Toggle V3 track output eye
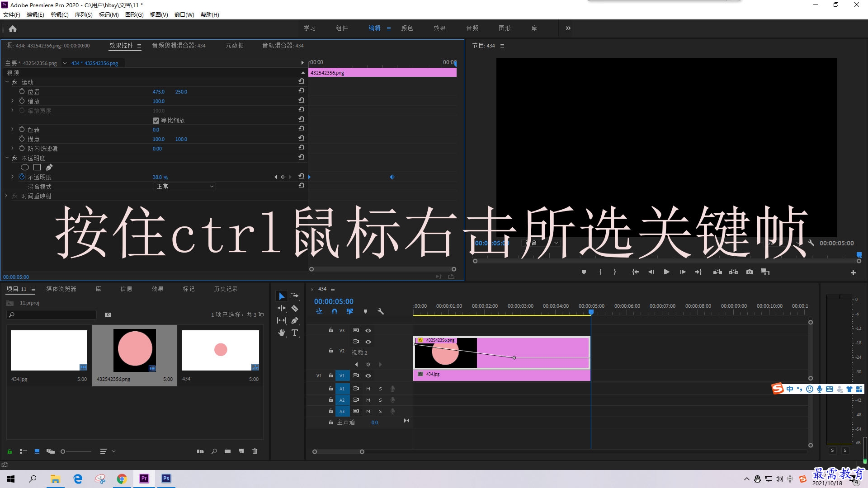The width and height of the screenshot is (868, 488). (x=368, y=331)
